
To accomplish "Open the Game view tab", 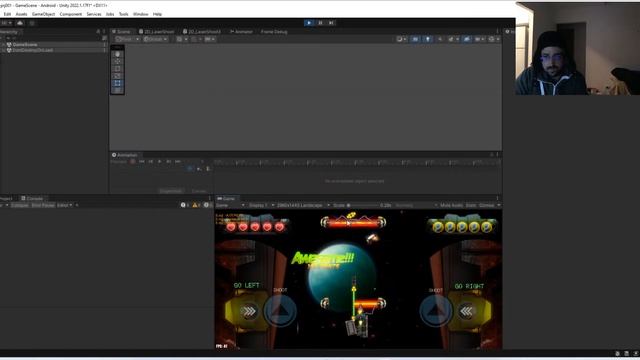I will click(226, 199).
